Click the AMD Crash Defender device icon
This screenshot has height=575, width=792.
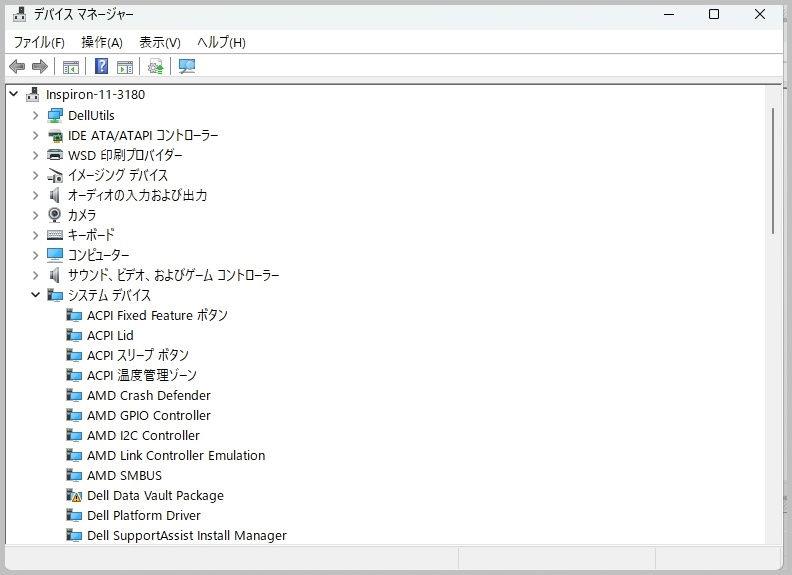(74, 396)
